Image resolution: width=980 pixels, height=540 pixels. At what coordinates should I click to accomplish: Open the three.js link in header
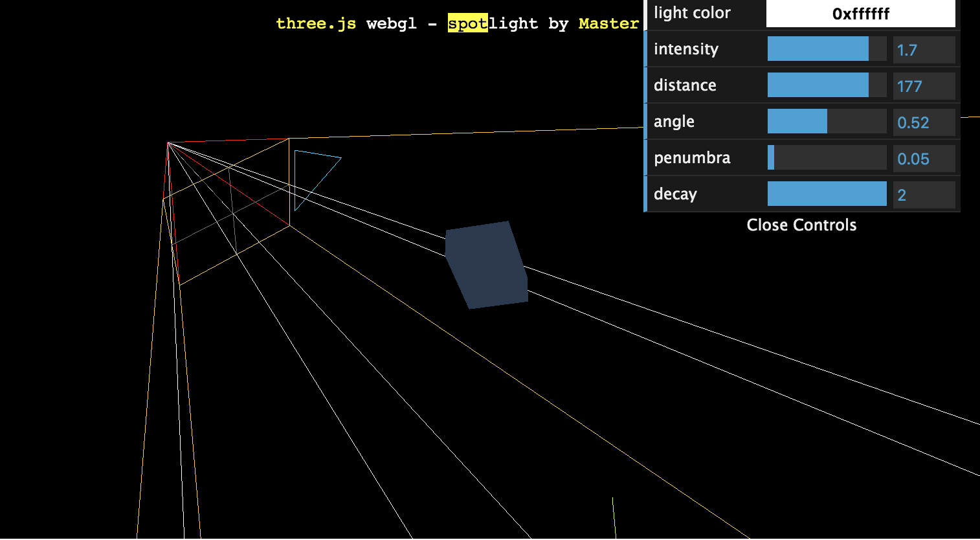click(x=316, y=24)
